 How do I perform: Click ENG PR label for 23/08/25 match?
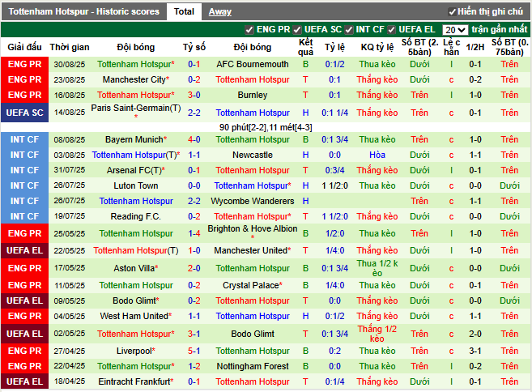24,79
